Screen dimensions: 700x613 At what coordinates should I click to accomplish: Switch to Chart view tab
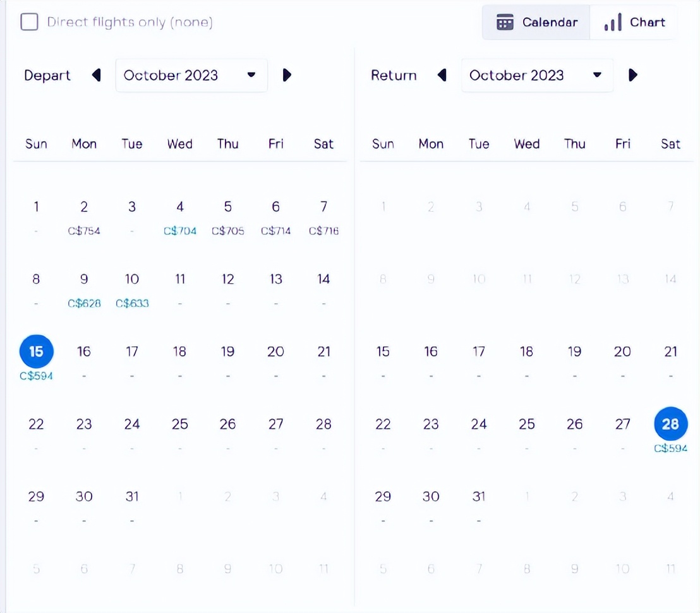[634, 22]
